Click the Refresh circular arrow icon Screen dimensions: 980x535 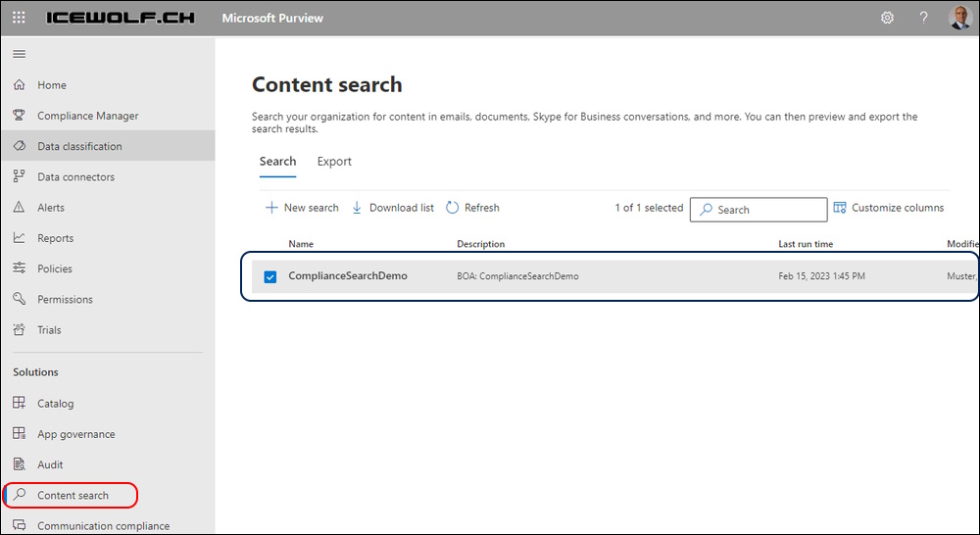(452, 208)
